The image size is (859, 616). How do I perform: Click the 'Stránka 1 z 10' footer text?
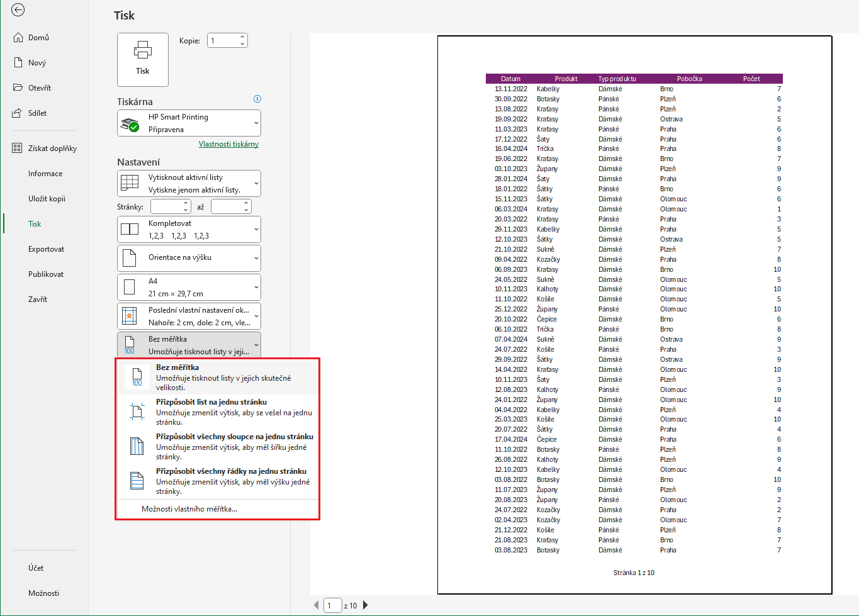(x=634, y=573)
